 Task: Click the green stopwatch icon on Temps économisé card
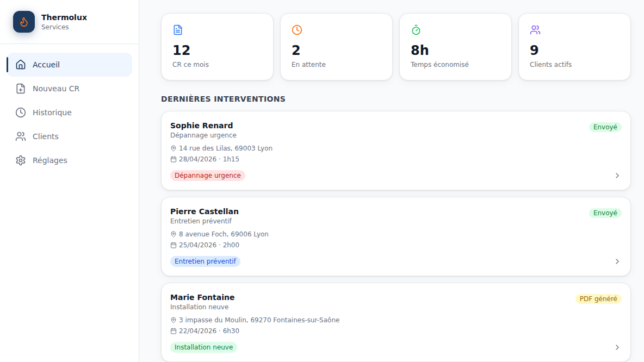(x=416, y=30)
